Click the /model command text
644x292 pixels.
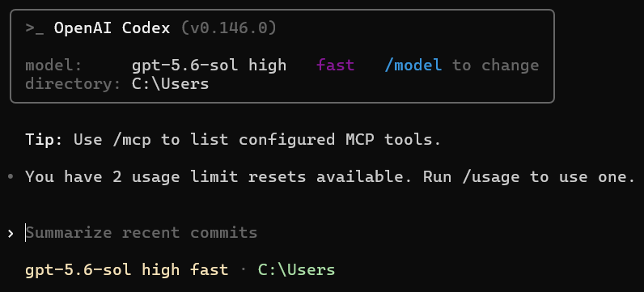(x=413, y=65)
